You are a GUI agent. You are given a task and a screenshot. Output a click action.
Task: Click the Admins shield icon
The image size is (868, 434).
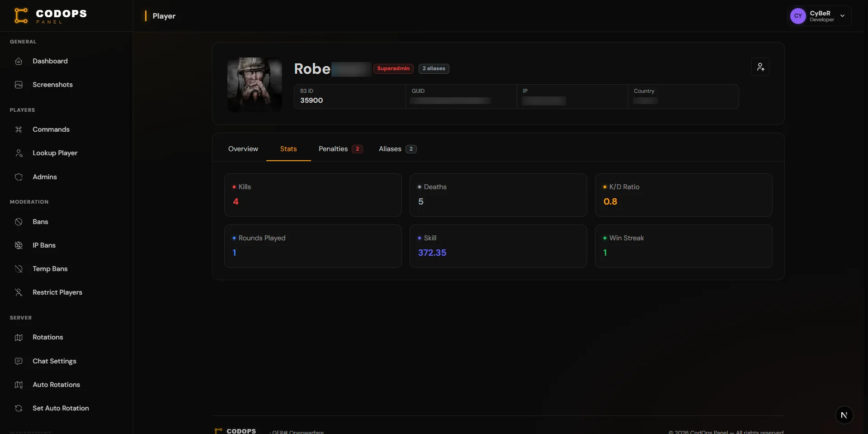click(x=19, y=177)
